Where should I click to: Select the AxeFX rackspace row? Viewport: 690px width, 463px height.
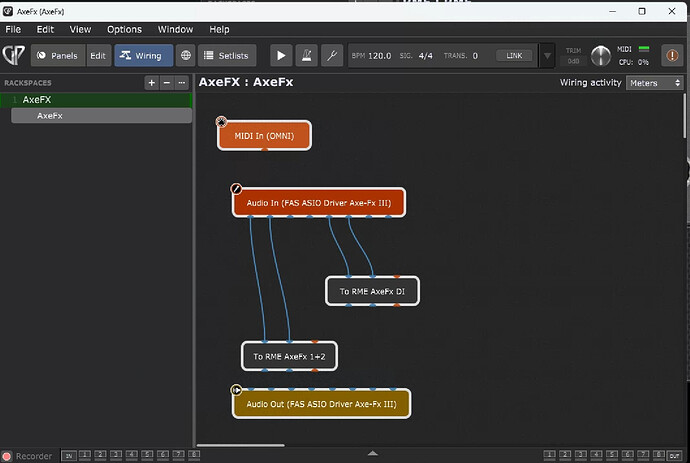96,100
